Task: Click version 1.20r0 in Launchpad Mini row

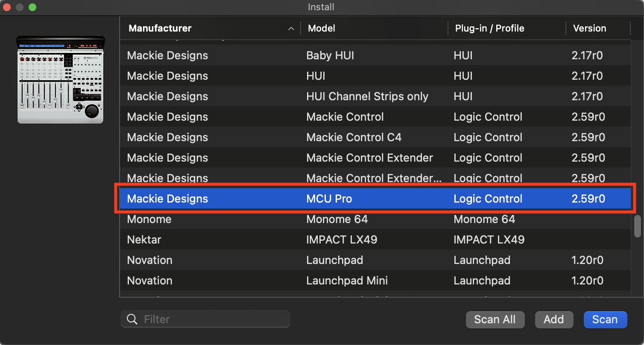Action: tap(587, 281)
